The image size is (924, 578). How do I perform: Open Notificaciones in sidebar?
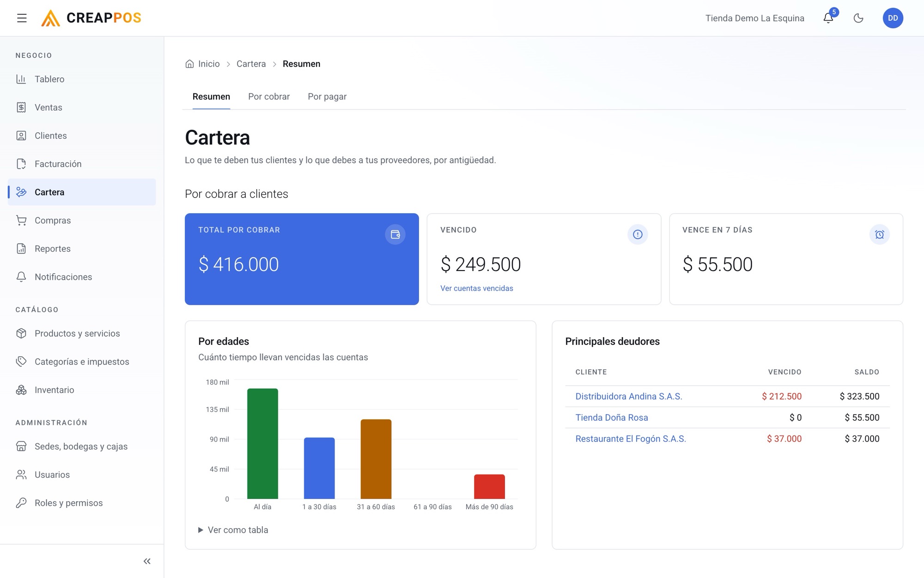pos(82,277)
